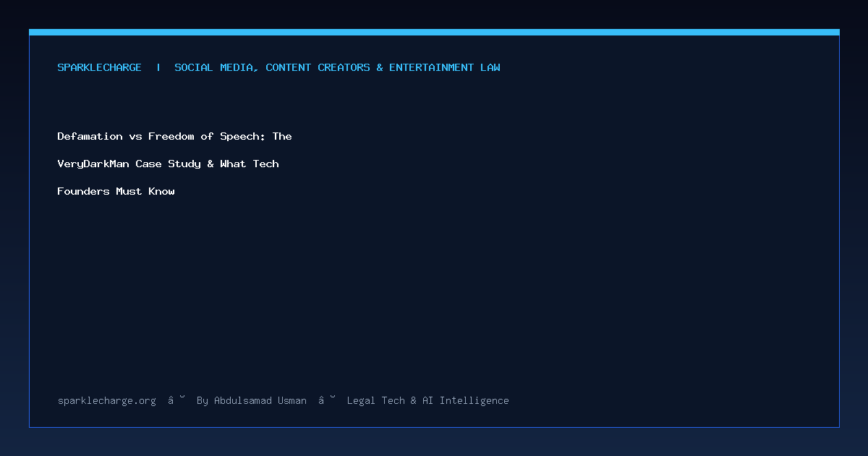Click 'CONTENT CREATORS' in the header line

318,67
